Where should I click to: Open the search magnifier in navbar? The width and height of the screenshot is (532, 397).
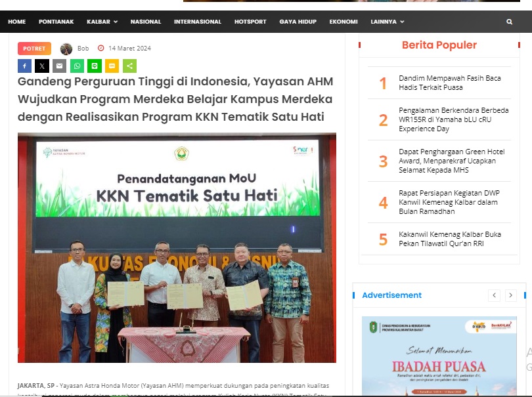pyautogui.click(x=509, y=22)
